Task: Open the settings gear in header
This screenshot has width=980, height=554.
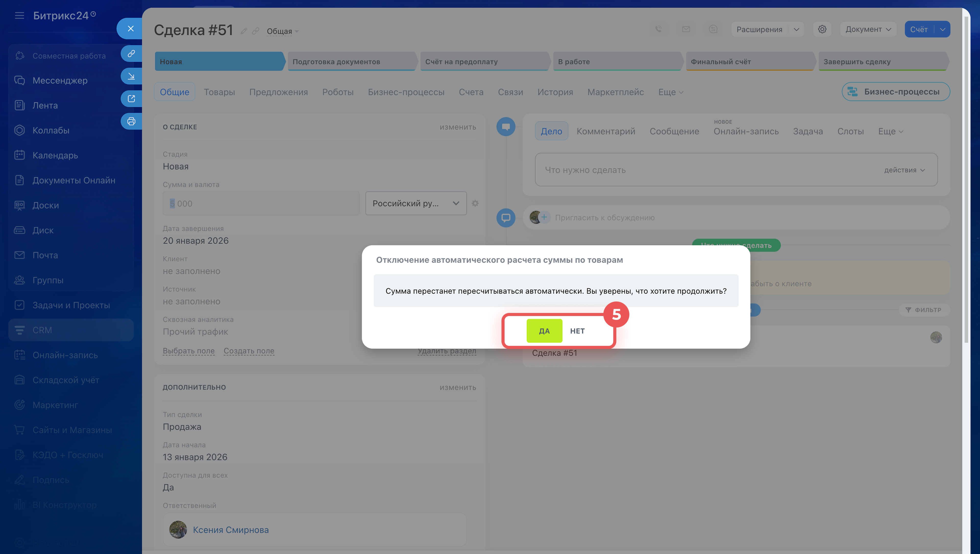Action: (822, 29)
